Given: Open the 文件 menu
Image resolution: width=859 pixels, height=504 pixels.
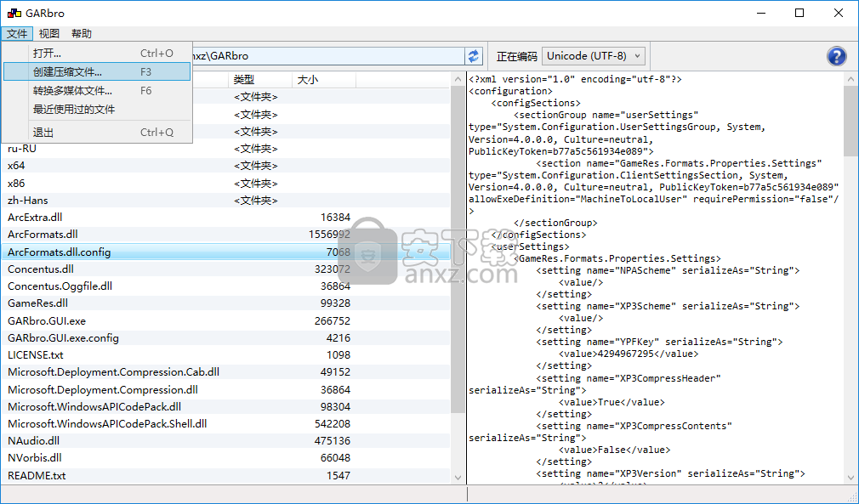Looking at the screenshot, I should pos(17,33).
